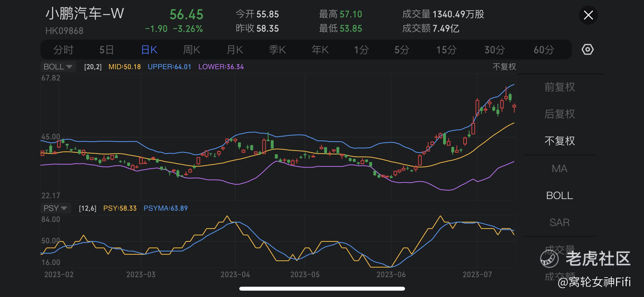Switch to 30分 thirty-minute chart
This screenshot has height=297, width=644.
(x=495, y=50)
